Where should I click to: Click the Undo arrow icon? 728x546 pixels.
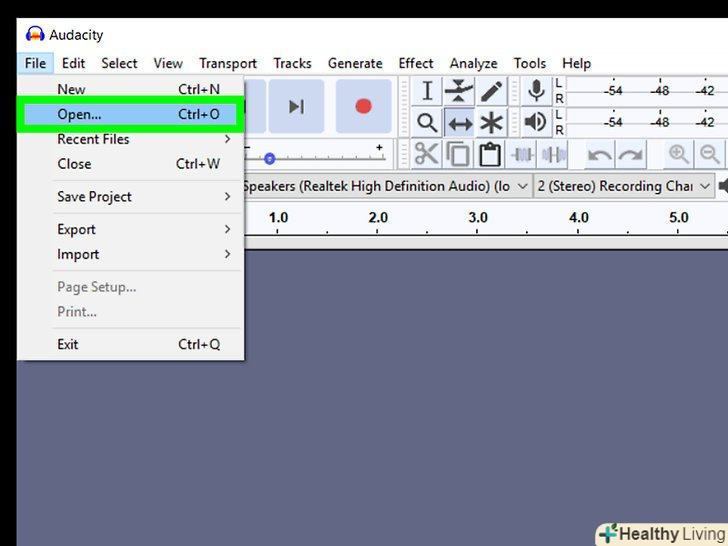(599, 155)
